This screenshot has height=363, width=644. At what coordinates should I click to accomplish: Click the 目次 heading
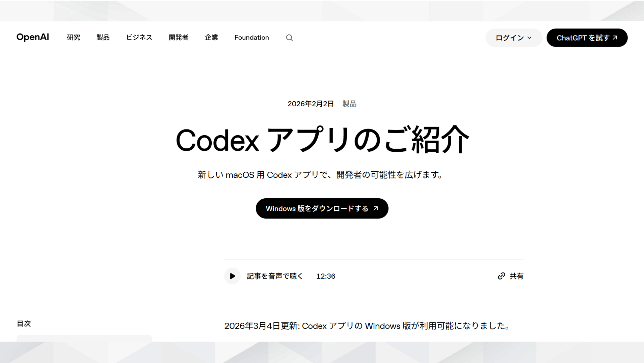coord(24,323)
